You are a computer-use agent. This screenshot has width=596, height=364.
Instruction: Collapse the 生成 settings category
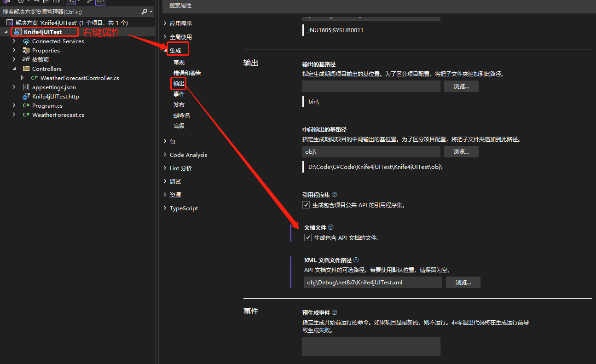(x=166, y=50)
